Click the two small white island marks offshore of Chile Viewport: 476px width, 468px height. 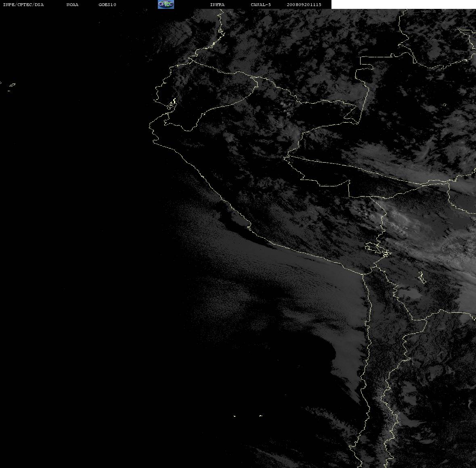(248, 416)
